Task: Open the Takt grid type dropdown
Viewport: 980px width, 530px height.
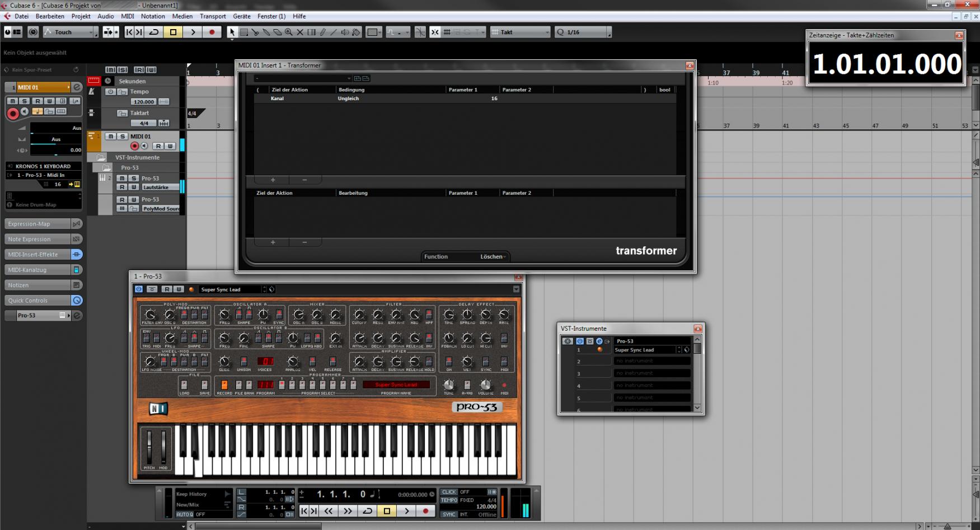Action: (521, 32)
